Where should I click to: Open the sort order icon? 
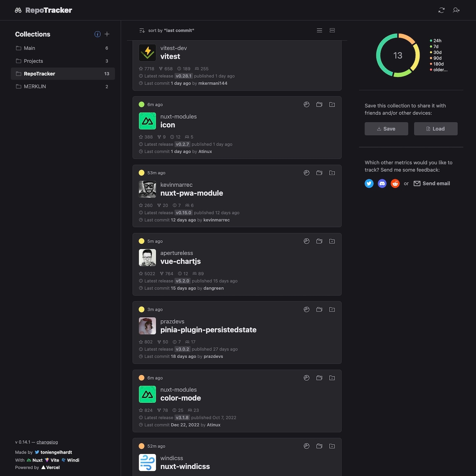[142, 30]
